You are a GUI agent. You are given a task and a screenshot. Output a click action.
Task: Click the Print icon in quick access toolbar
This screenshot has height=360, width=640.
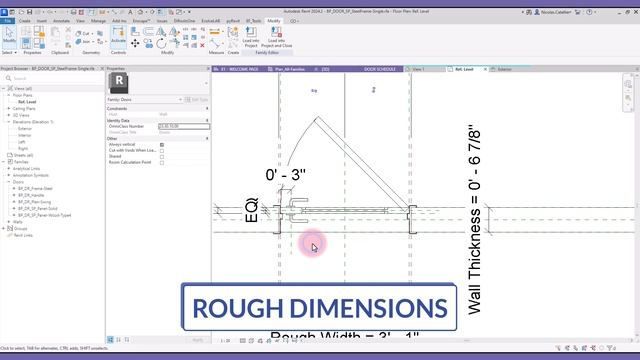[73, 12]
